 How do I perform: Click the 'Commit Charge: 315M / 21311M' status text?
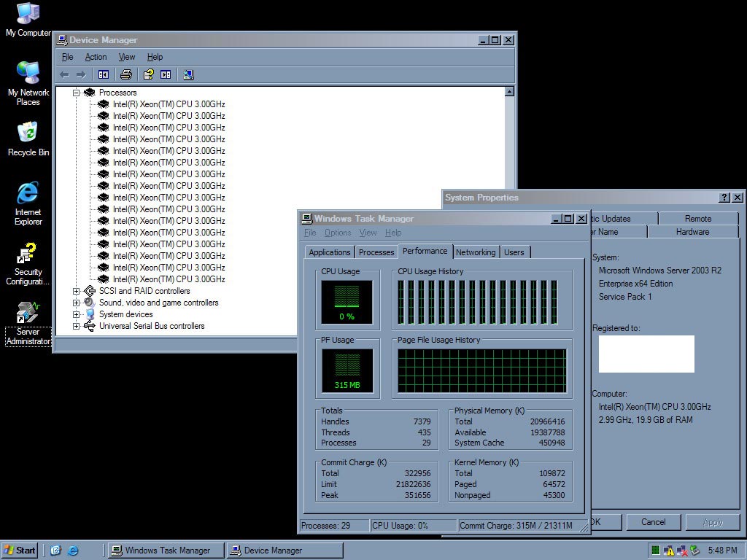(516, 526)
